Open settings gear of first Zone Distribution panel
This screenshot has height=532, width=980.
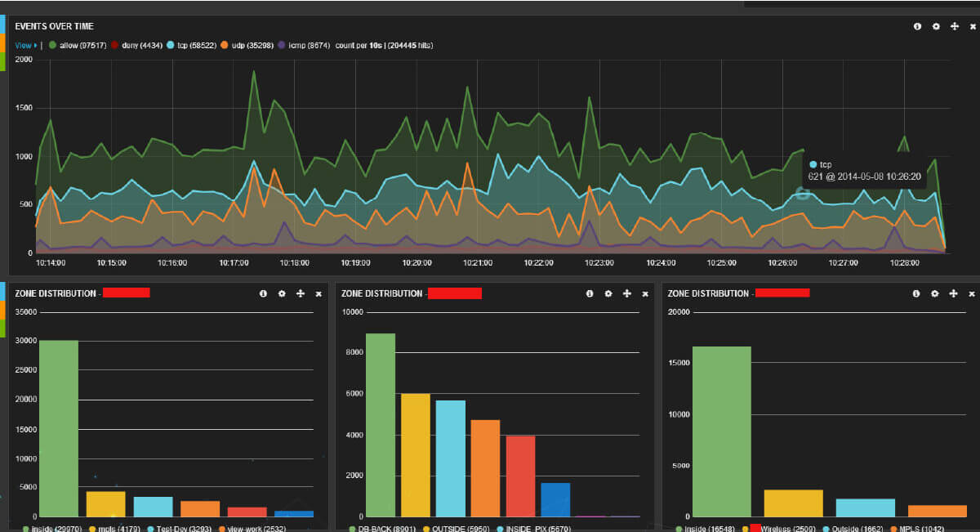click(282, 293)
